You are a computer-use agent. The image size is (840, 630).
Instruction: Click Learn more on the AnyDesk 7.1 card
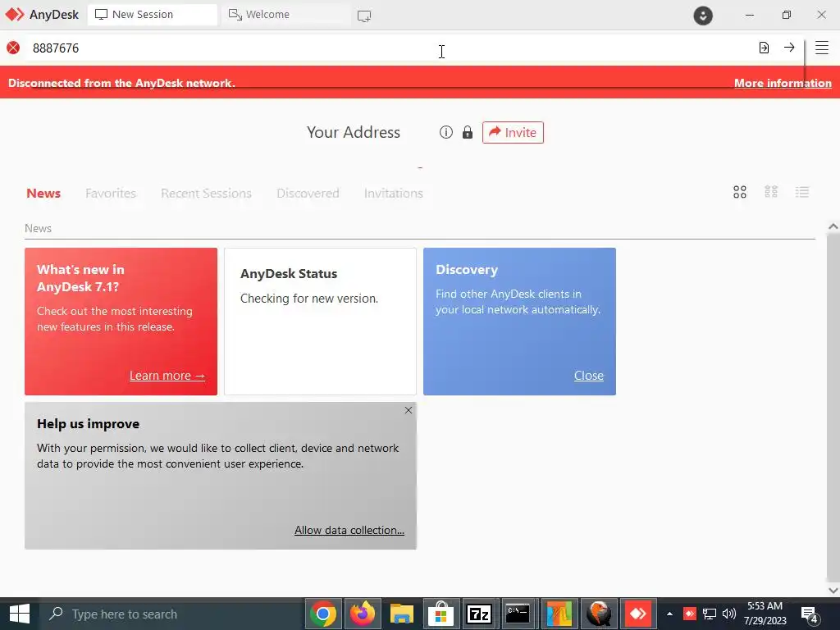point(167,376)
